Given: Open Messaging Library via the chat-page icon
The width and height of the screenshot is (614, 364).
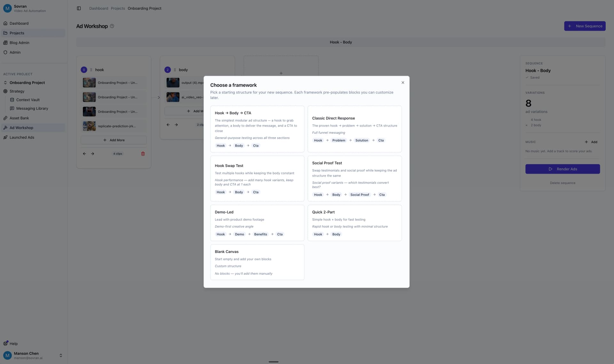Looking at the screenshot, I should (12, 108).
